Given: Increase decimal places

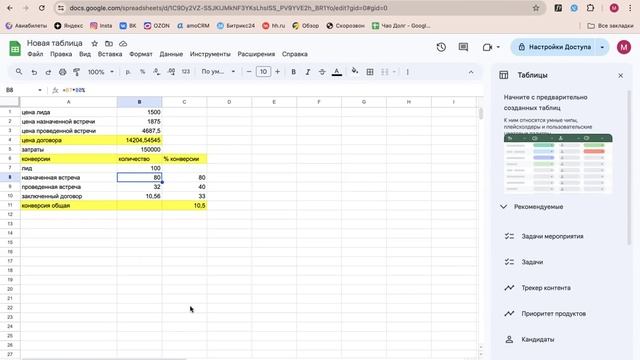Looking at the screenshot, I should point(171,72).
